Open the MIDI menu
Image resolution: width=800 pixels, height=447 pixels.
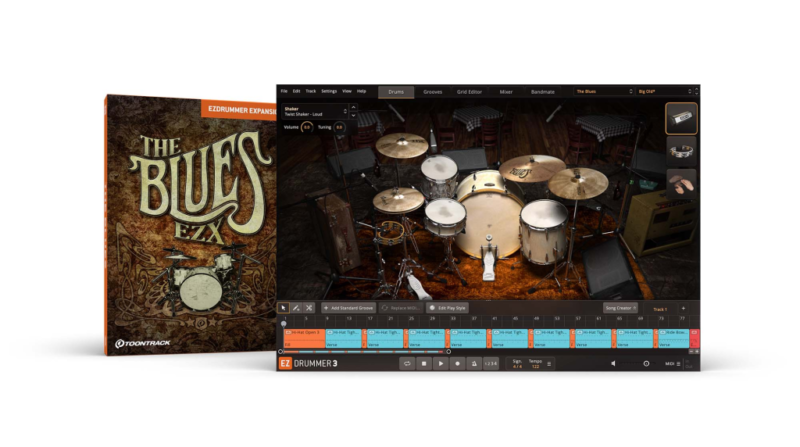[672, 364]
